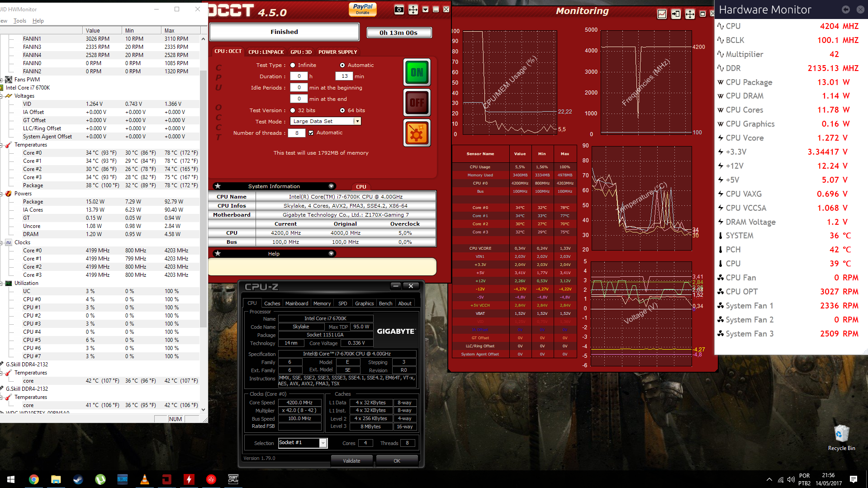Viewport: 868px width, 488px height.
Task: Open the Windows Start menu
Action: pyautogui.click(x=11, y=479)
